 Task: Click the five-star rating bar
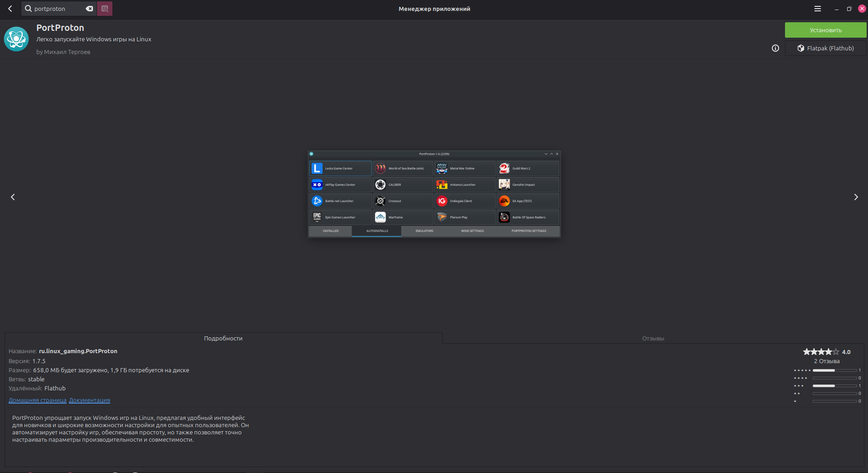[x=834, y=370]
